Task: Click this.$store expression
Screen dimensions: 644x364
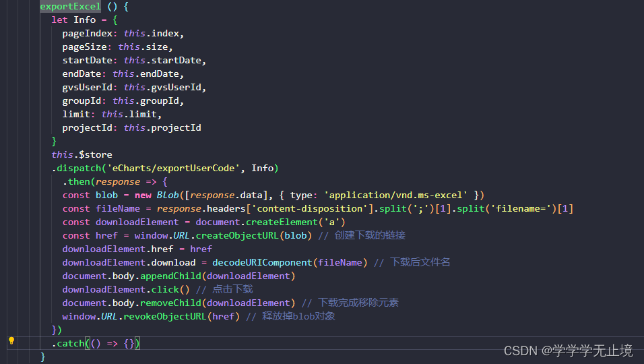Action: pyautogui.click(x=82, y=154)
